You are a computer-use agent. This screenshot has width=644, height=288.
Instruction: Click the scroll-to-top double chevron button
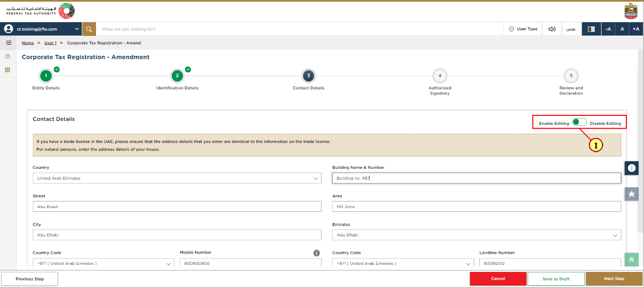[x=632, y=260]
